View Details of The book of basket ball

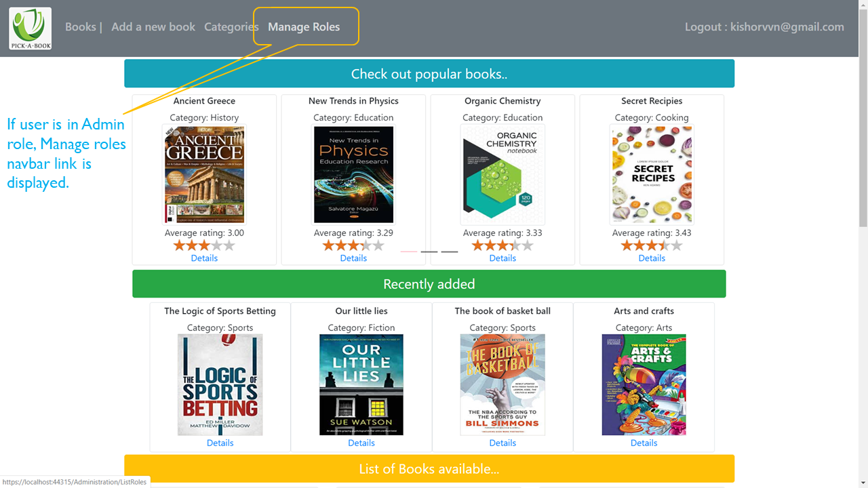click(x=502, y=443)
